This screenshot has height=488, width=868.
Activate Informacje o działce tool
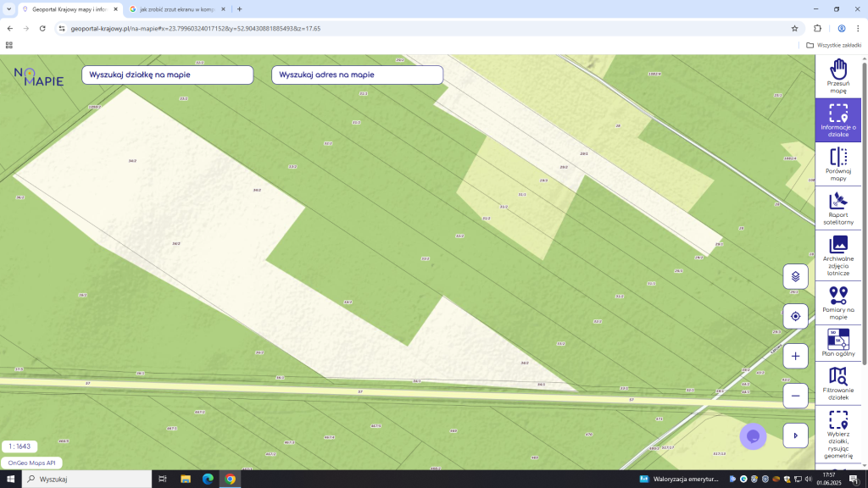pos(837,119)
